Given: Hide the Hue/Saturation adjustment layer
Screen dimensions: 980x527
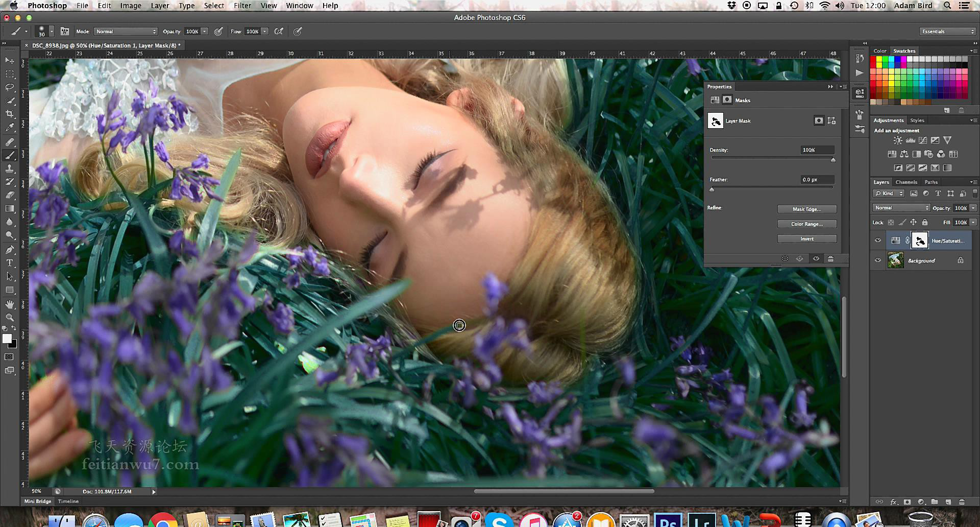Looking at the screenshot, I should coord(878,241).
